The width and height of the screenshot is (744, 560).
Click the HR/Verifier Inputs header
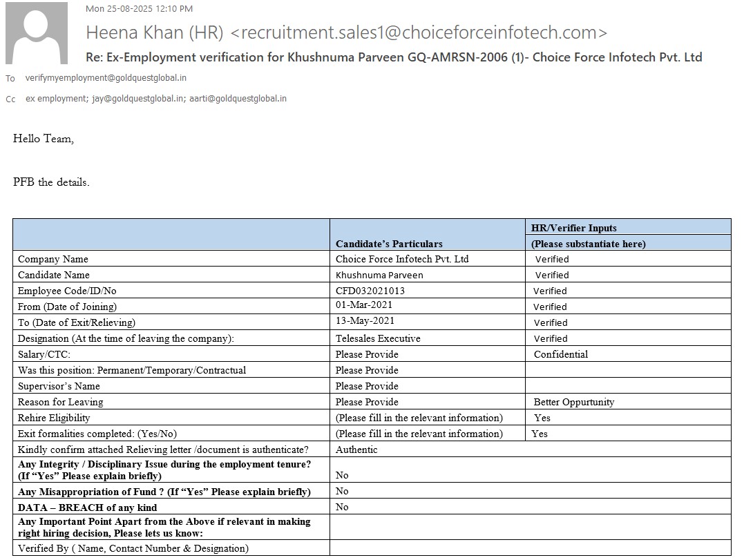click(x=573, y=228)
